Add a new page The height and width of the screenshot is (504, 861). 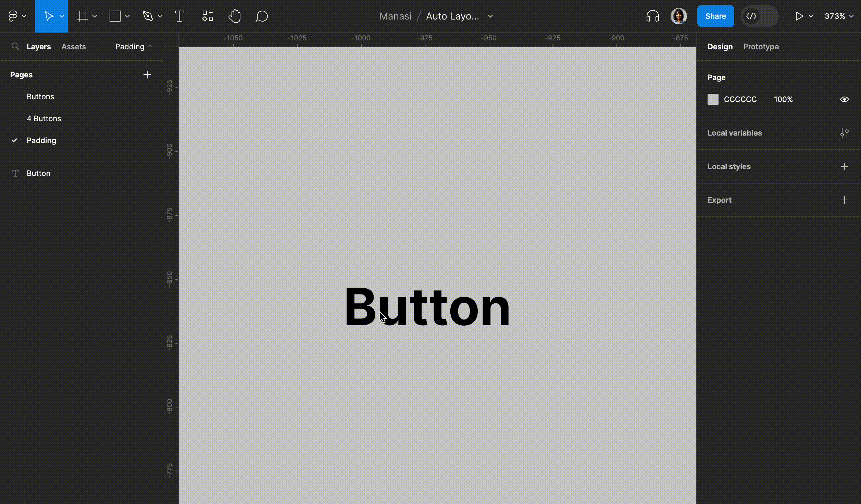[x=147, y=75]
